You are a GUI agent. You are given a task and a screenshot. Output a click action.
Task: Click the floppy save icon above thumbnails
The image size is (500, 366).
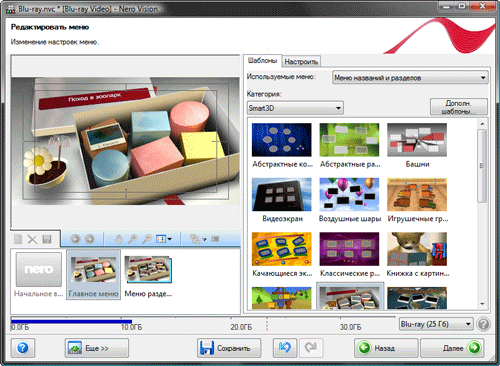click(47, 239)
